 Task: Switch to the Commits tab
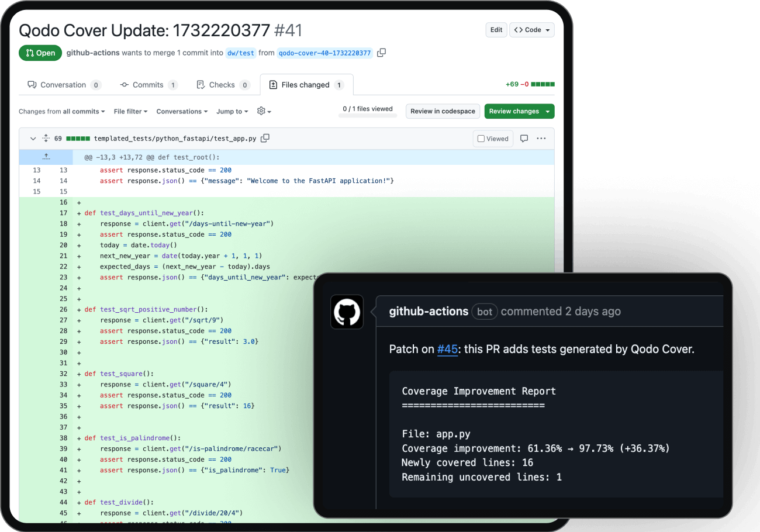(148, 85)
